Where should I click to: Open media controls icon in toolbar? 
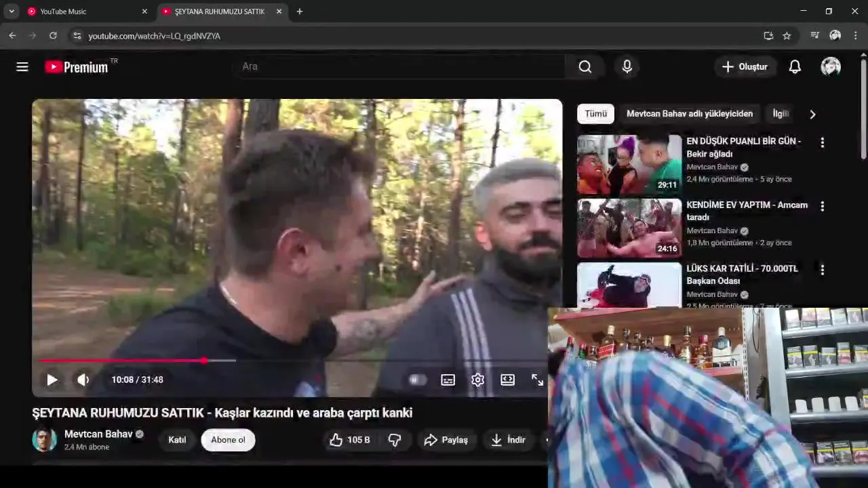coord(815,36)
